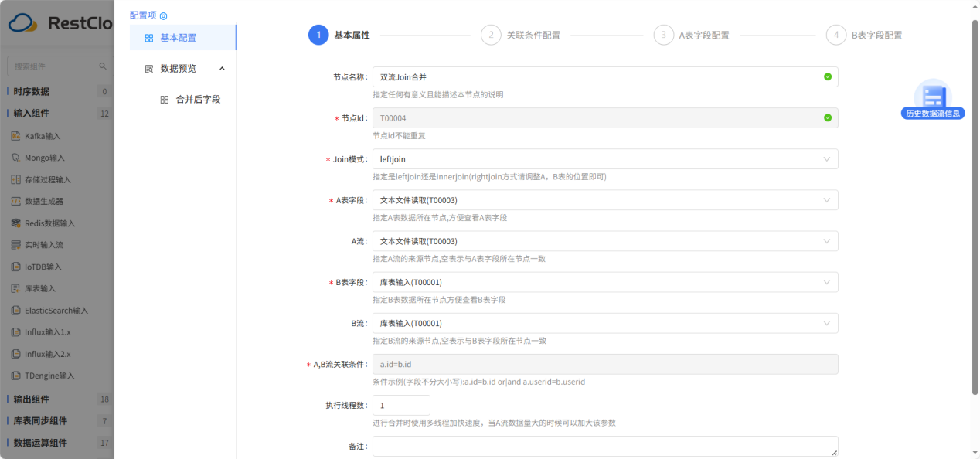Image resolution: width=980 pixels, height=459 pixels.
Task: Click the 执行线程数 number field
Action: (400, 405)
